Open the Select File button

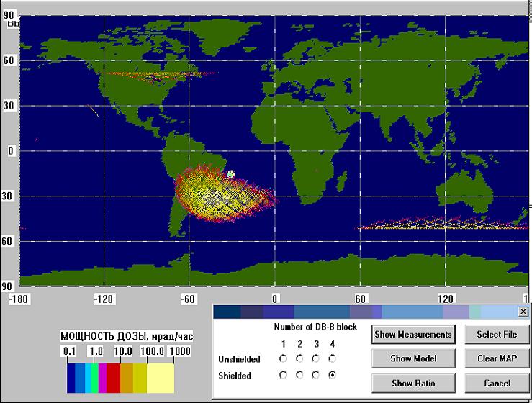pos(497,334)
